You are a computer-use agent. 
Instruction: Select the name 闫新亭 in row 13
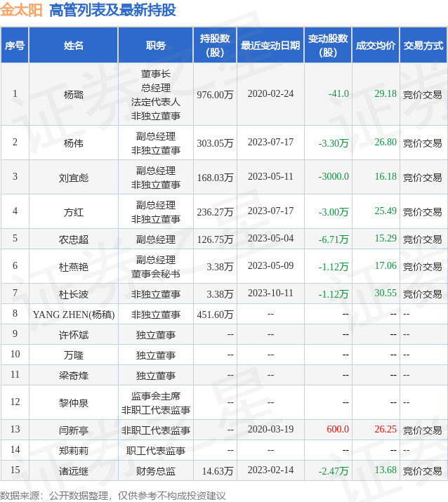[73, 430]
